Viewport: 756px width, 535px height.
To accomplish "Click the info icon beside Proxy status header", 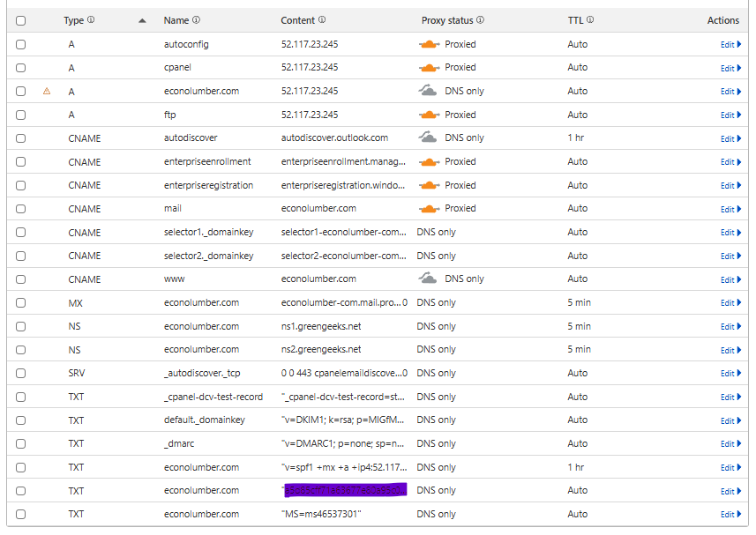I will click(x=480, y=19).
